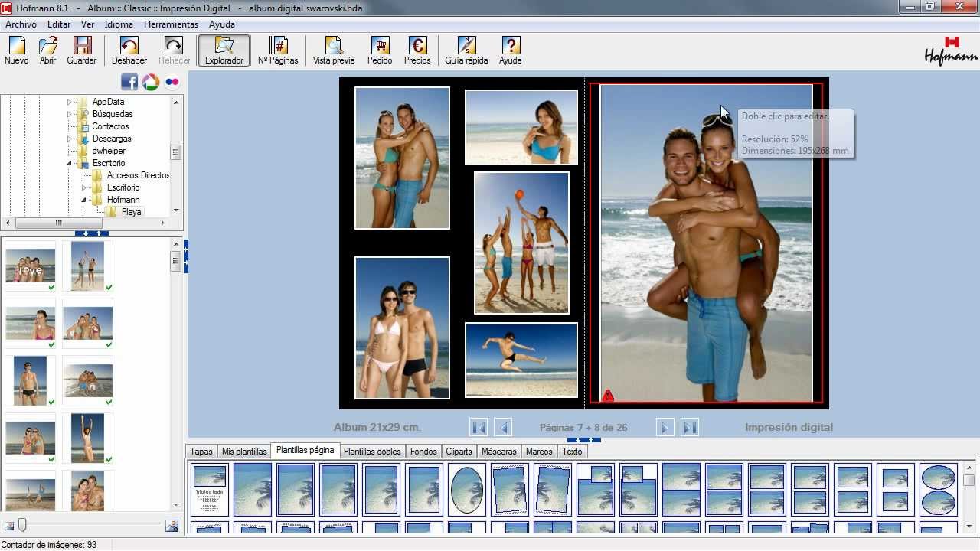
Task: Select the Contactos folder
Action: pos(110,126)
